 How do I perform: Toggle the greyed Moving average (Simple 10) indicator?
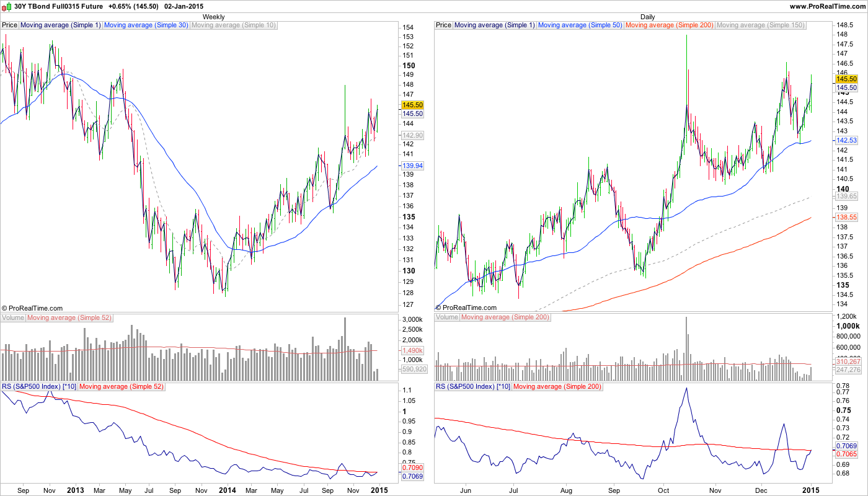(x=234, y=25)
